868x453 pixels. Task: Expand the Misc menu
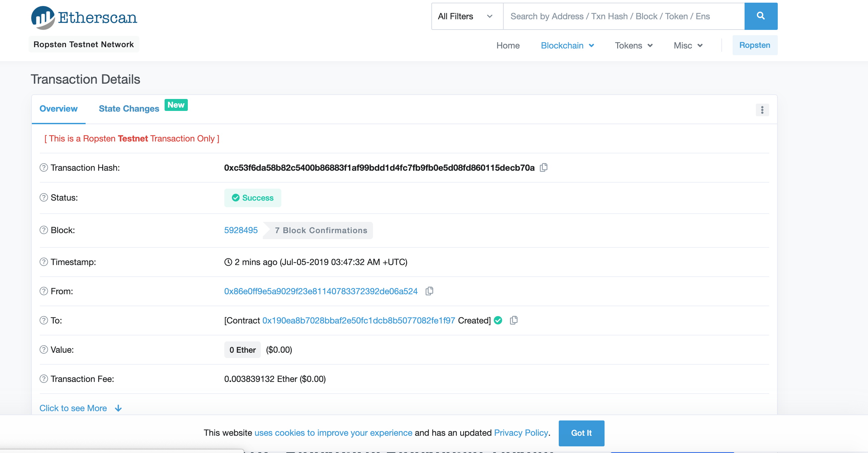(x=688, y=45)
